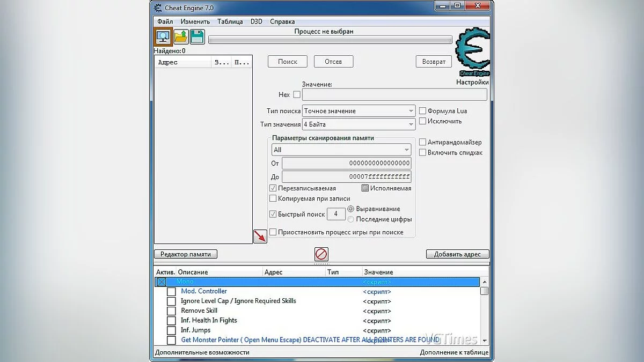Click the cheat table vertical scrollbar
Viewport: 644px width, 362px height.
coord(484,311)
